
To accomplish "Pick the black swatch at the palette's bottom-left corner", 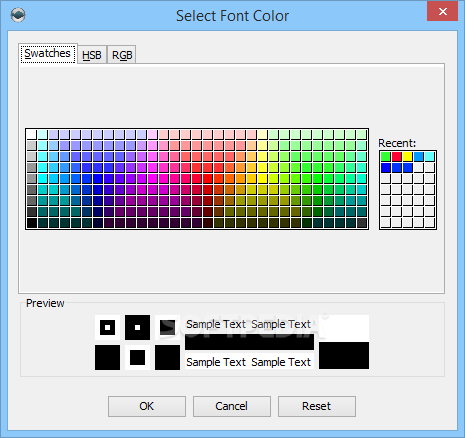I will [31, 223].
